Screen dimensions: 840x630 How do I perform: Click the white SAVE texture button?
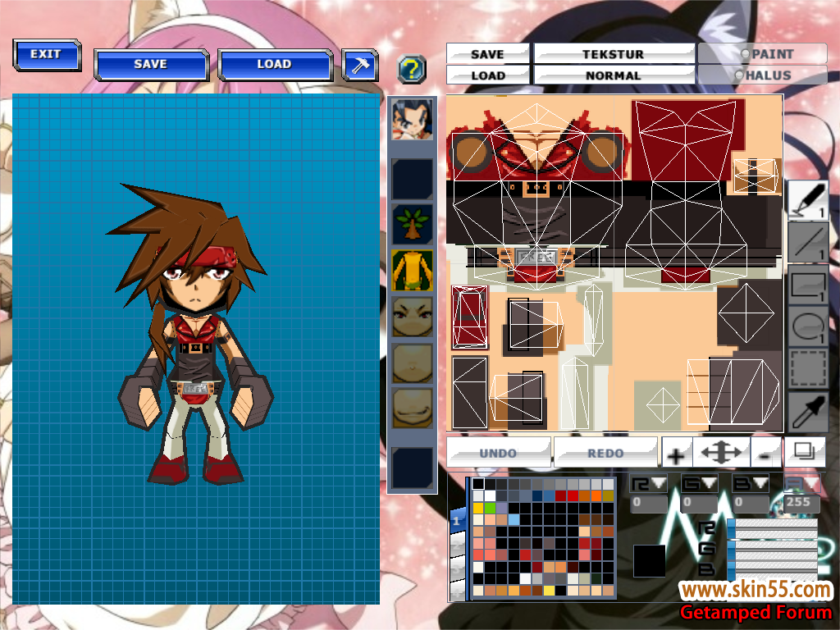click(x=488, y=54)
